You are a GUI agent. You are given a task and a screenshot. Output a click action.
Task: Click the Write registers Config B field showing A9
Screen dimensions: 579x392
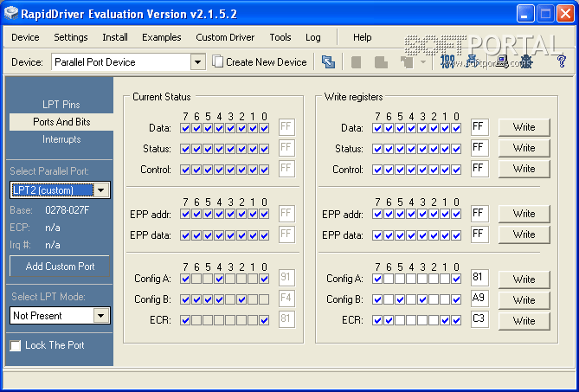[479, 299]
